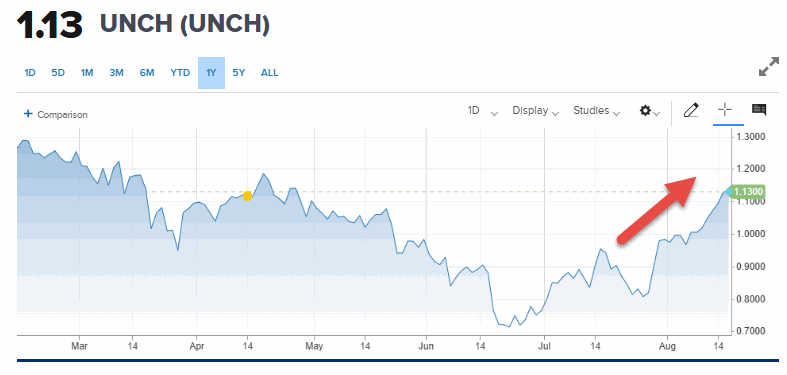Click the highlighted 1Y range tab
This screenshot has height=375, width=787.
[211, 73]
